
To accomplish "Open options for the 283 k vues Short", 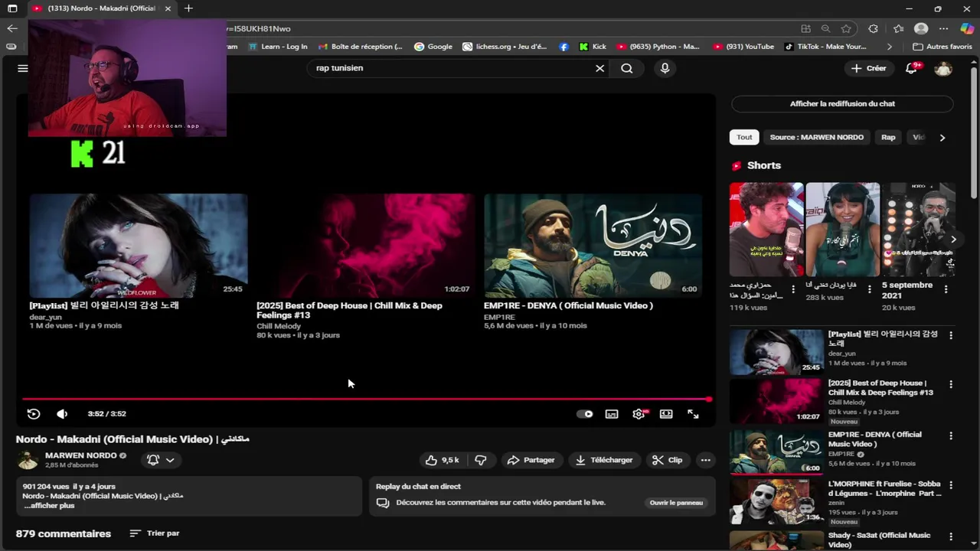I will [869, 290].
